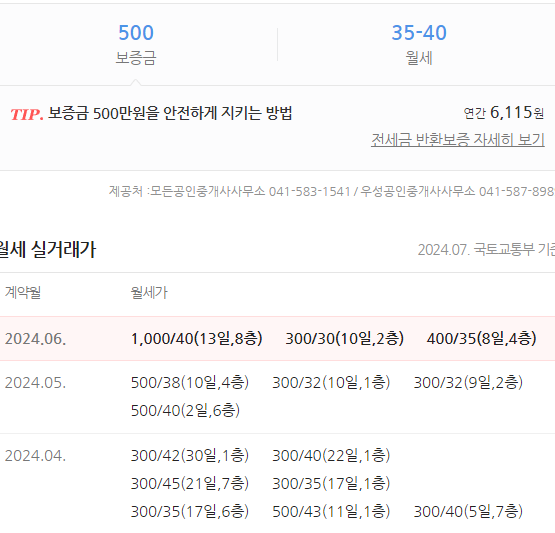Click the 계약월 column header
The width and height of the screenshot is (555, 533).
(23, 292)
